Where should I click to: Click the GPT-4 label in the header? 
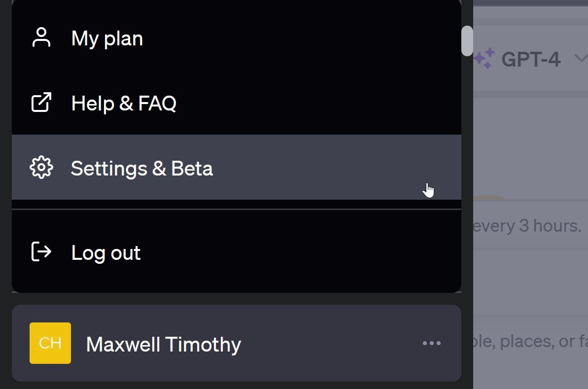pos(531,59)
